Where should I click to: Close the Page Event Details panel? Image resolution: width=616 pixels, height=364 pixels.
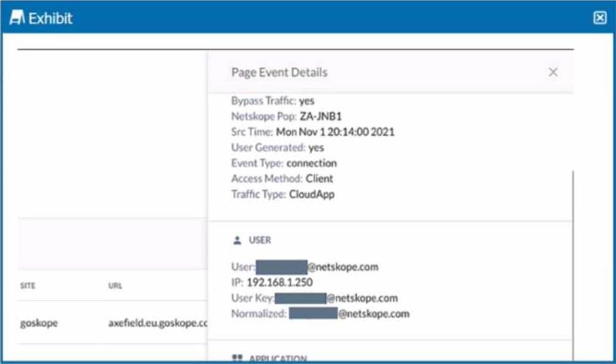coord(553,72)
